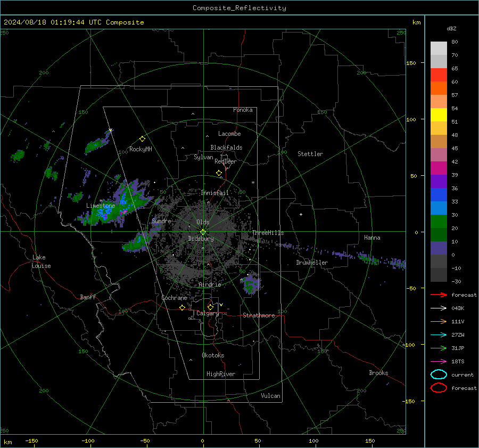Click the RedDeer city label
This screenshot has width=479, height=448.
pos(226,161)
